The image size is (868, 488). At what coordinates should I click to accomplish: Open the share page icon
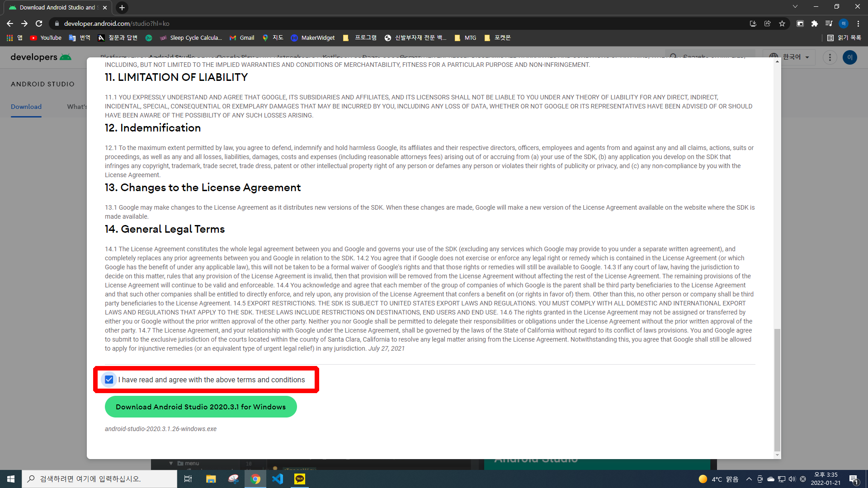(x=768, y=23)
